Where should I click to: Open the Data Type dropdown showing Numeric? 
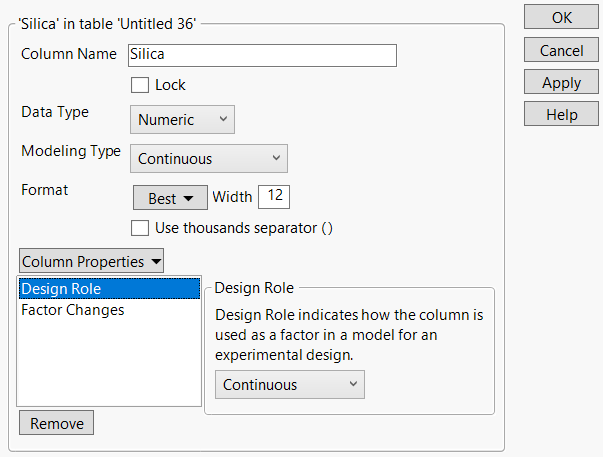tap(182, 120)
